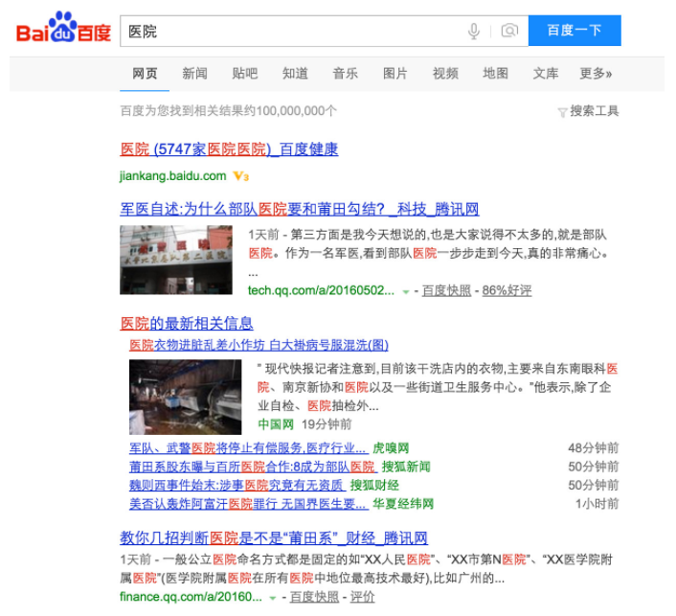676x616 pixels.
Task: Open 医院衣物进脏乱差小作坊 news link
Action: 259,345
